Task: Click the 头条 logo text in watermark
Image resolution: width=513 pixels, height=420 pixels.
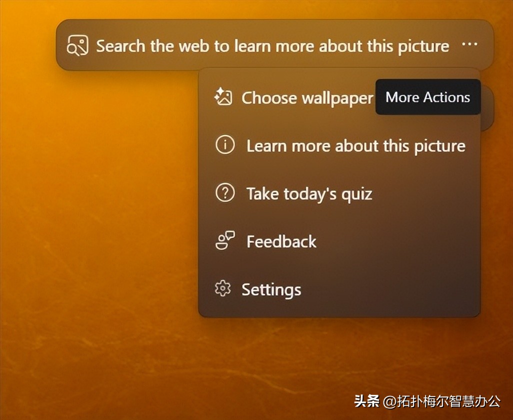Action: [x=367, y=401]
